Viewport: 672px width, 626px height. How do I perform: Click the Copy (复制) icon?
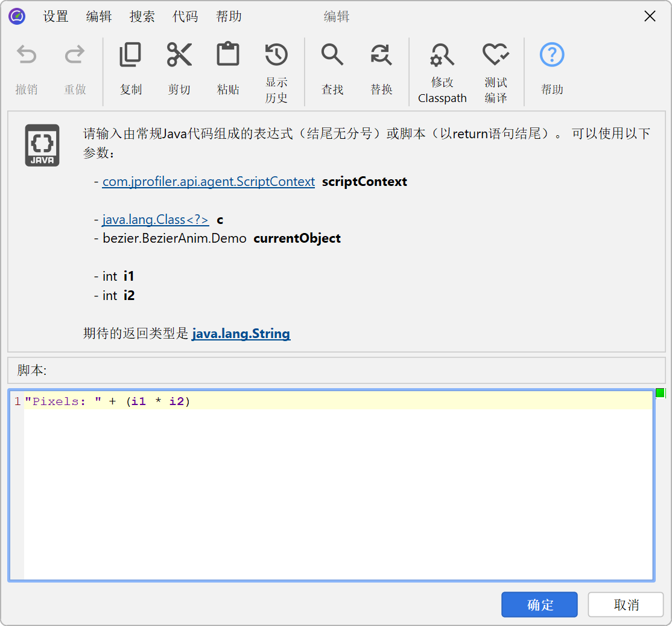tap(130, 56)
